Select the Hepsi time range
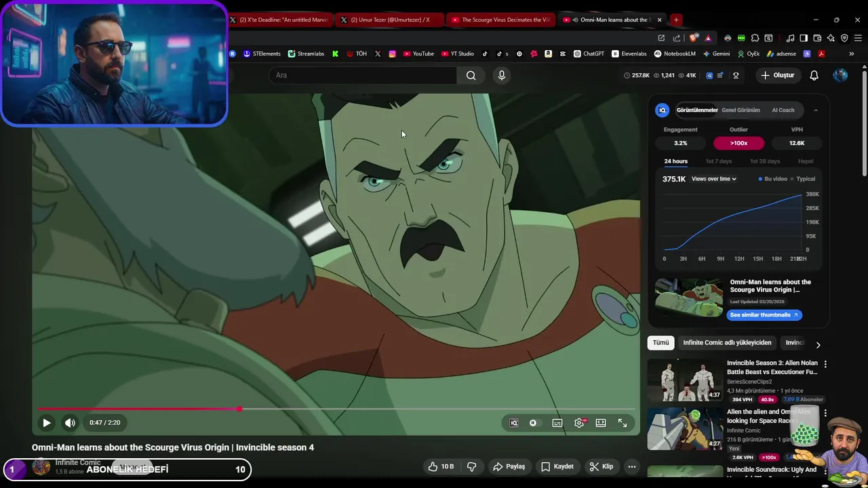This screenshot has width=868, height=488. [806, 161]
